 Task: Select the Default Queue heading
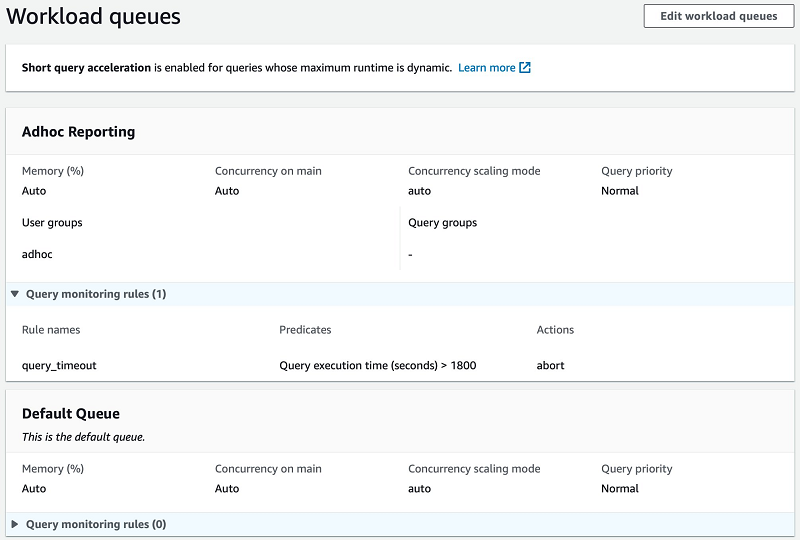71,413
